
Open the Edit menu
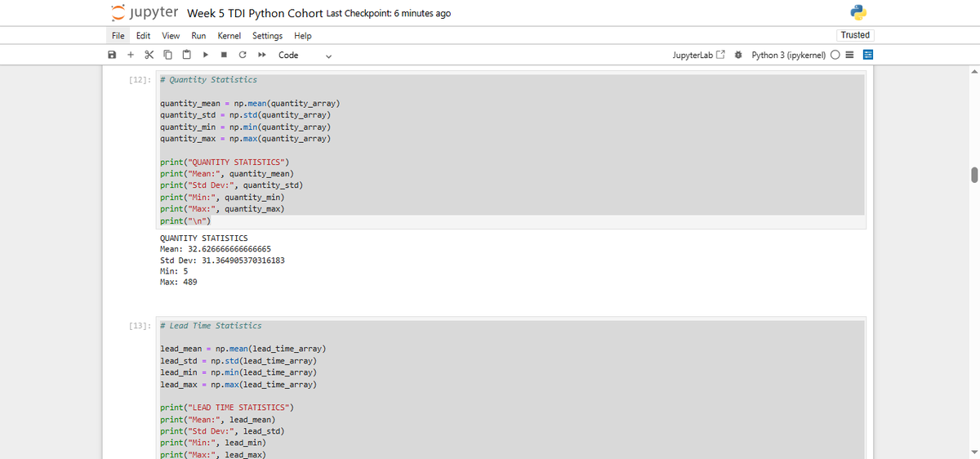tap(143, 35)
